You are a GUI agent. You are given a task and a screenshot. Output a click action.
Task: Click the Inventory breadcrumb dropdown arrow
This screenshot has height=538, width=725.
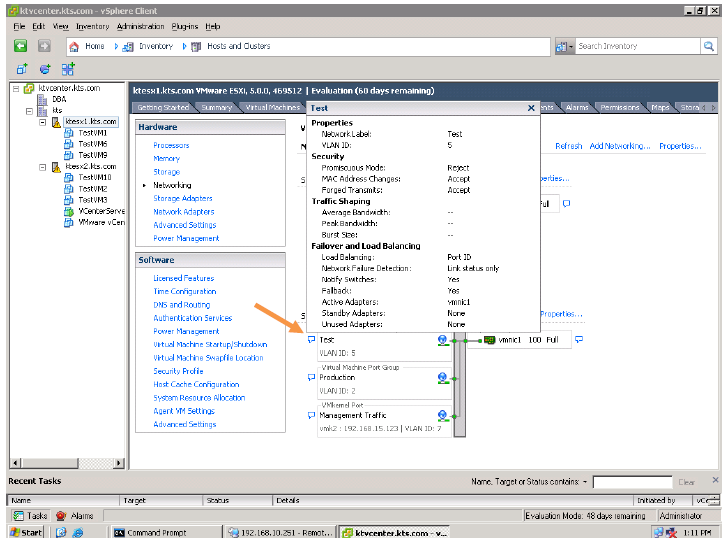184,46
